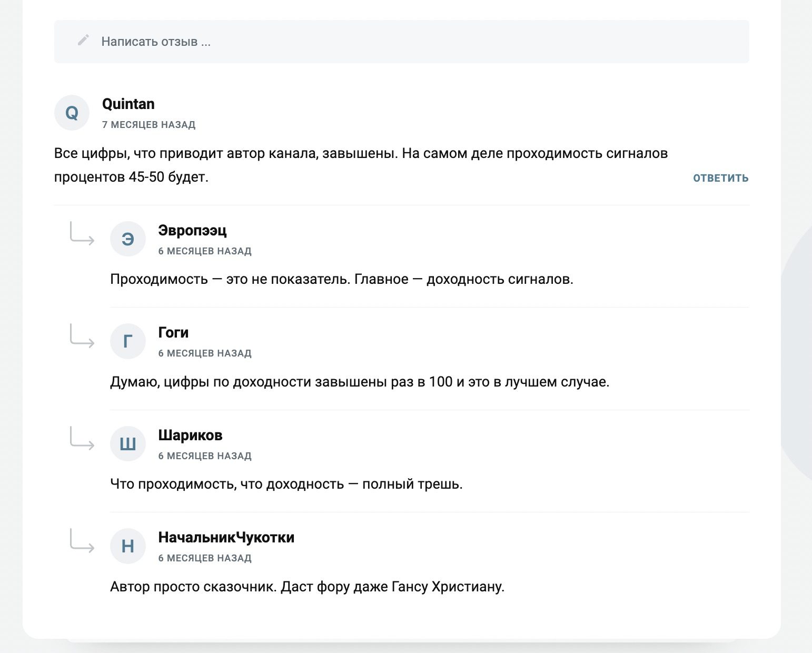The width and height of the screenshot is (812, 653).
Task: Click the "Ш" avatar of Шариков
Action: coord(127,444)
